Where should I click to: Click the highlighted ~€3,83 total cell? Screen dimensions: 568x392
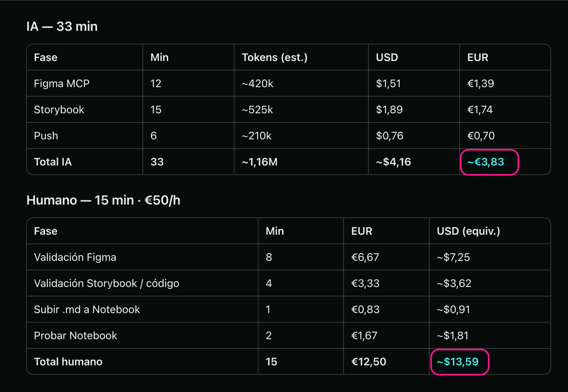point(489,162)
